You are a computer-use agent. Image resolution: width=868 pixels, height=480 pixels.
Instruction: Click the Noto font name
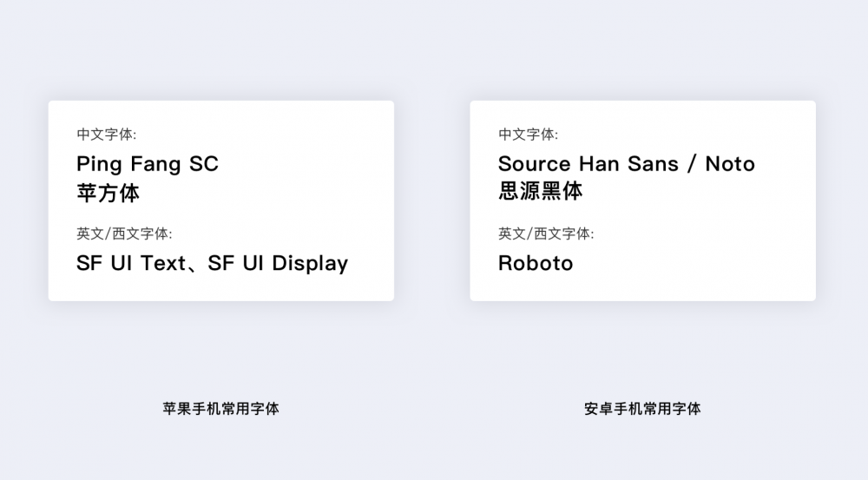(x=729, y=164)
